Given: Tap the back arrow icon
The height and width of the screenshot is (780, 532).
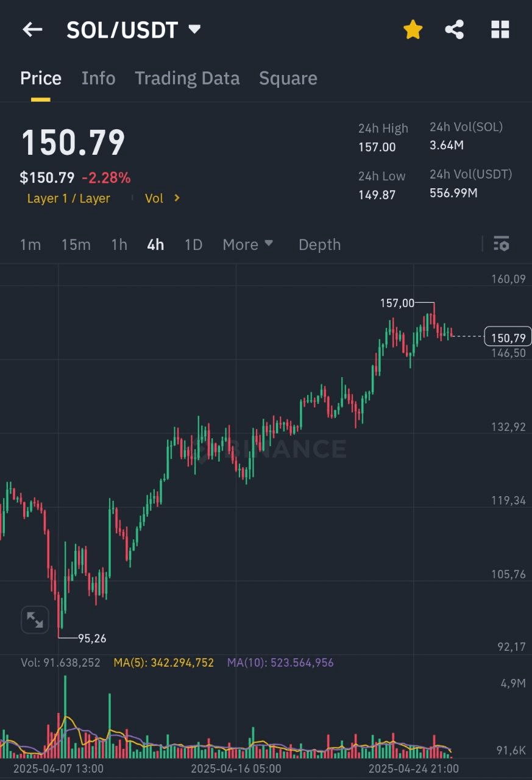Looking at the screenshot, I should click(32, 29).
